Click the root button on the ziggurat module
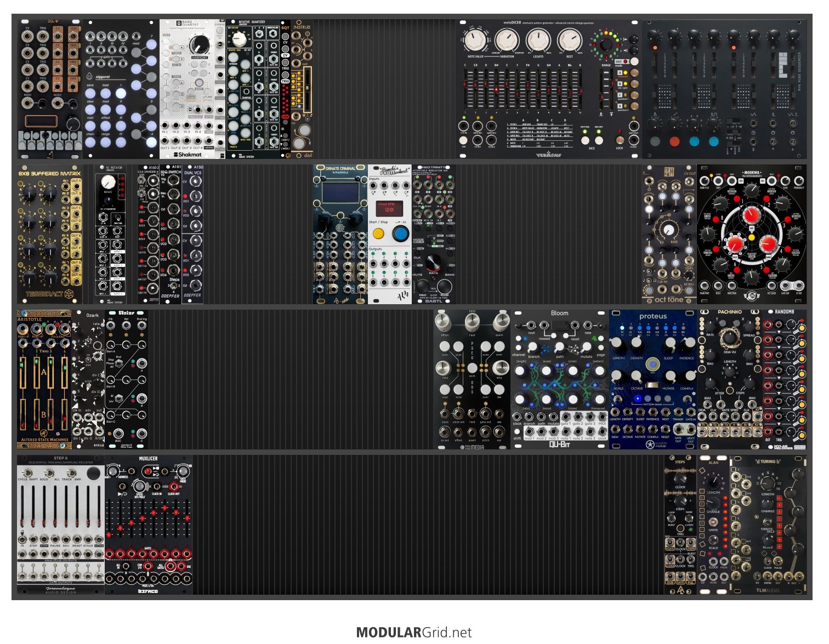The height and width of the screenshot is (644, 829). coord(90,127)
